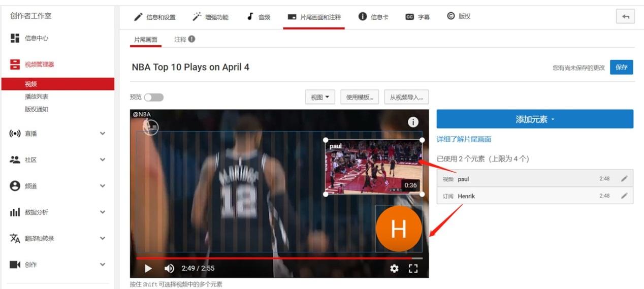Click the 翻译和转录 translate icon
The width and height of the screenshot is (644, 289).
(x=15, y=238)
